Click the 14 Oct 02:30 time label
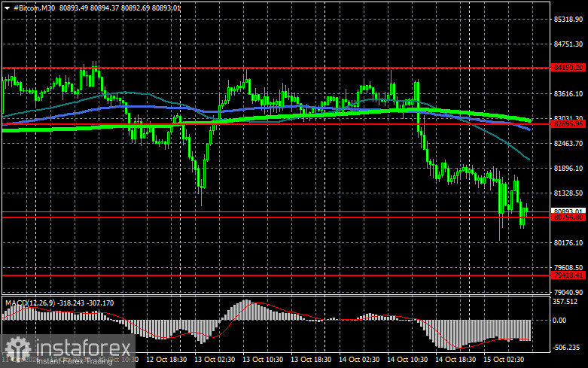Viewport: 588px width, 368px height. coord(359,360)
